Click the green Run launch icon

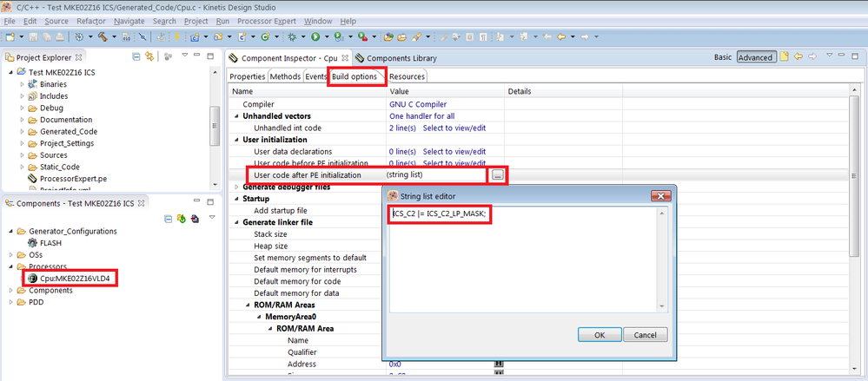point(315,37)
